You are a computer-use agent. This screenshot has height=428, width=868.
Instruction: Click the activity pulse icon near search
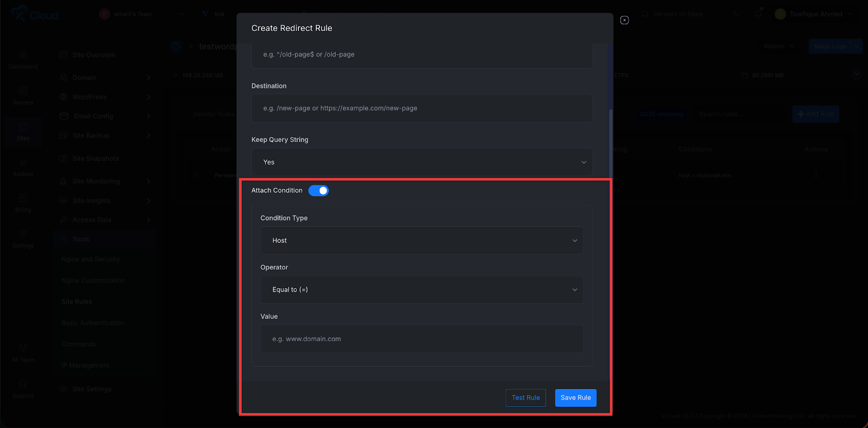click(736, 14)
